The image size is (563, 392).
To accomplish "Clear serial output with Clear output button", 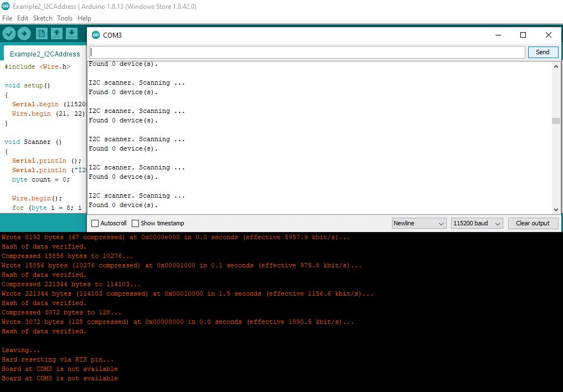I will pos(533,223).
